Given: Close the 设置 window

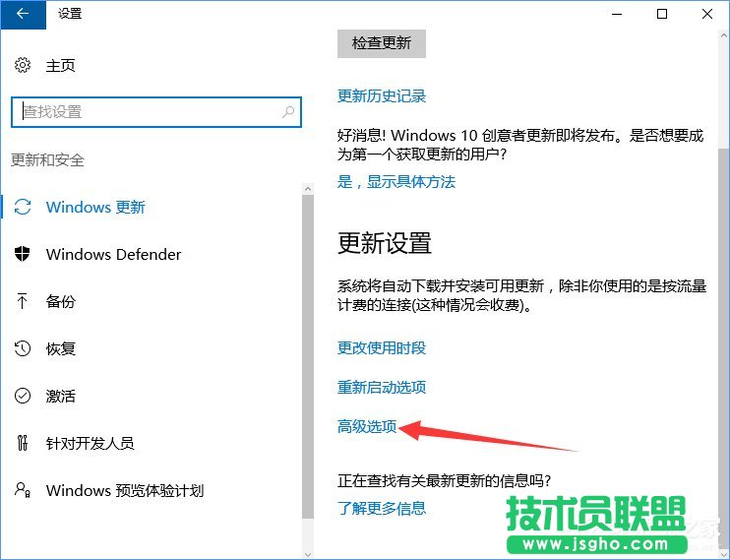Looking at the screenshot, I should coord(706,14).
